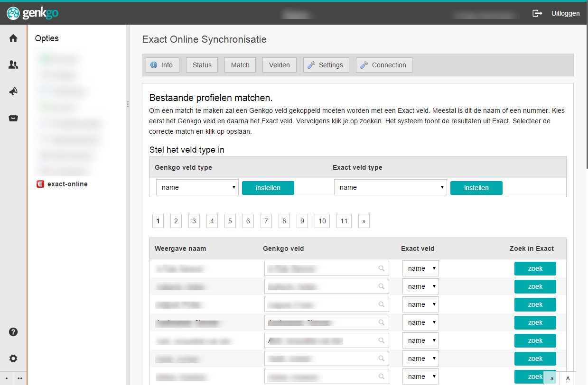Click the settings gear icon in sidebar
Viewport: 588px width, 385px height.
(x=13, y=358)
